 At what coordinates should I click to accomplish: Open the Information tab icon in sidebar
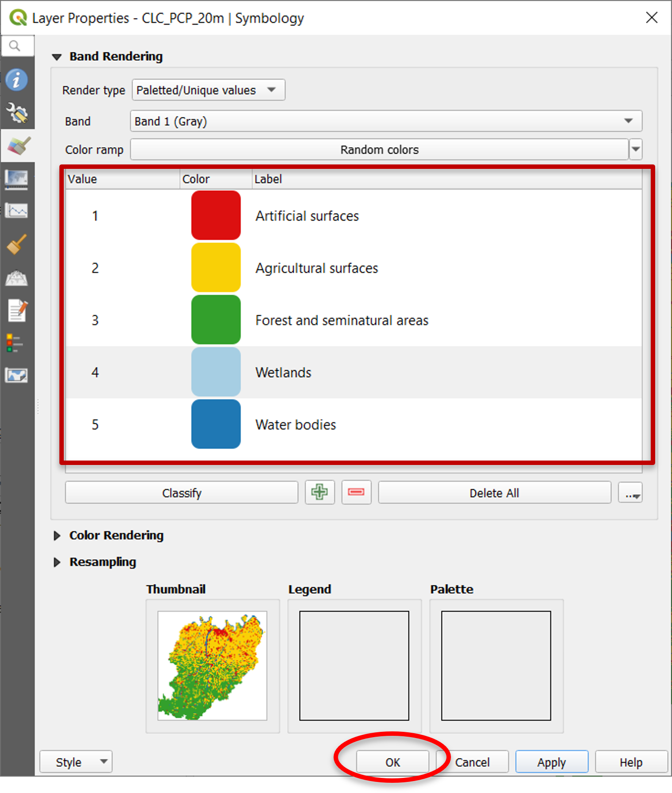(17, 80)
